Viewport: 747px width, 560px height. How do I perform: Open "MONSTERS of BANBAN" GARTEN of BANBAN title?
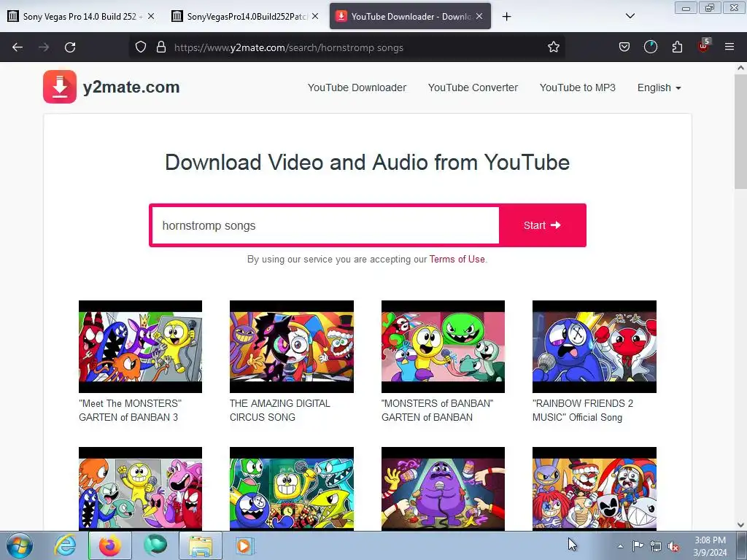pyautogui.click(x=437, y=410)
